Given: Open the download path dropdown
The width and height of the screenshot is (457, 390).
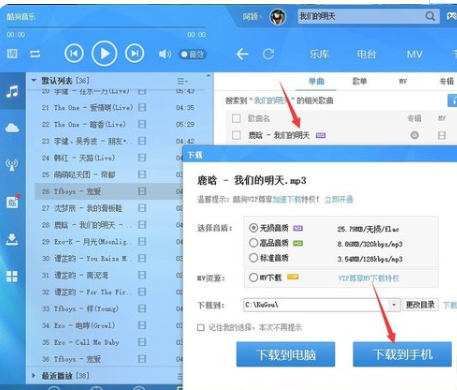Looking at the screenshot, I should [394, 305].
